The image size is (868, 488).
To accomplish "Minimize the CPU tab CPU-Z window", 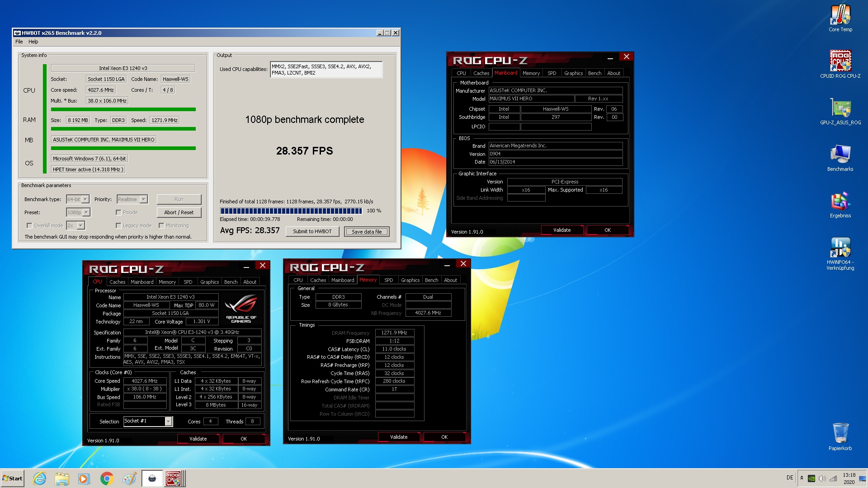I will pos(246,267).
